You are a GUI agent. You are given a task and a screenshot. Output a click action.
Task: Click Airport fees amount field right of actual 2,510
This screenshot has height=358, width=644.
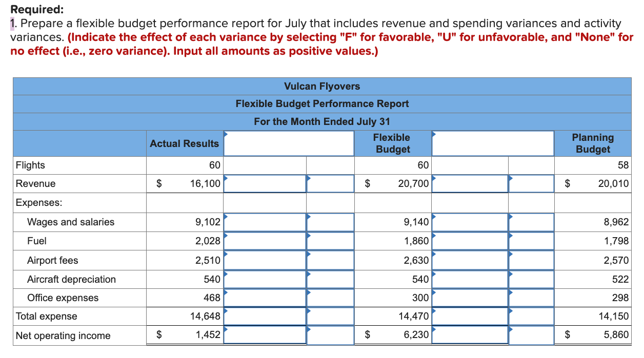pos(265,260)
